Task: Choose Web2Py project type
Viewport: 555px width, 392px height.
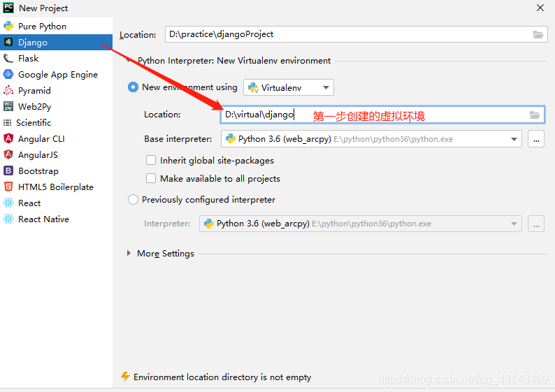Action: pyautogui.click(x=57, y=106)
